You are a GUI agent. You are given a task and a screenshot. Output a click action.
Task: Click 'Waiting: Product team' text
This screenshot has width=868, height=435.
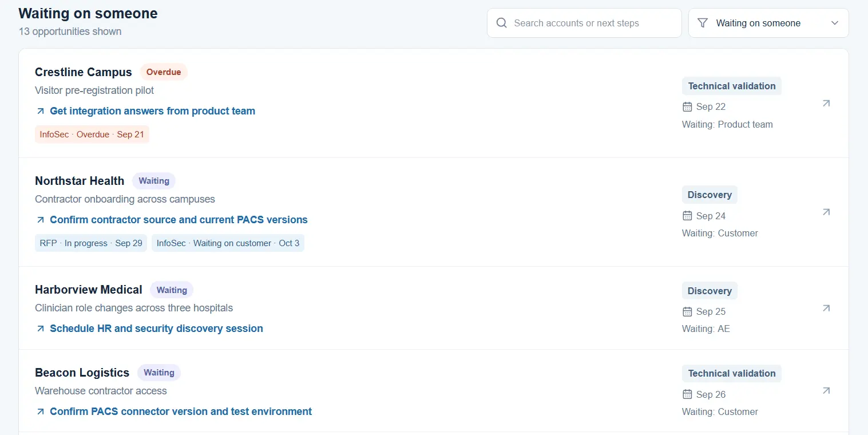point(727,124)
